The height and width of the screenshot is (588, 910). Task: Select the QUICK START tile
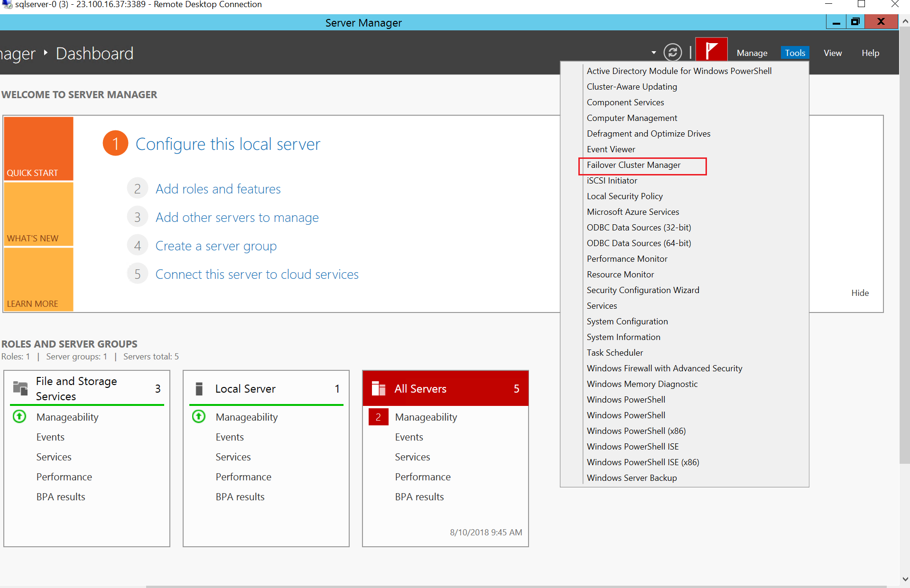tap(38, 148)
